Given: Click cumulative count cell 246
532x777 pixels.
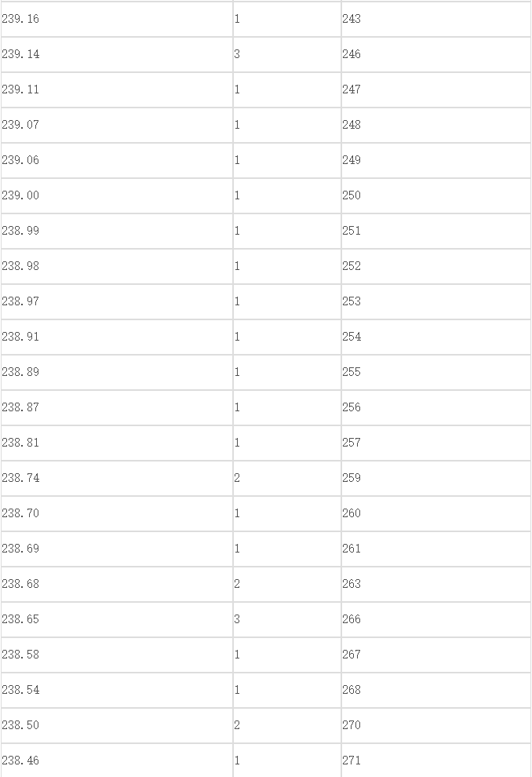Looking at the screenshot, I should (436, 54).
